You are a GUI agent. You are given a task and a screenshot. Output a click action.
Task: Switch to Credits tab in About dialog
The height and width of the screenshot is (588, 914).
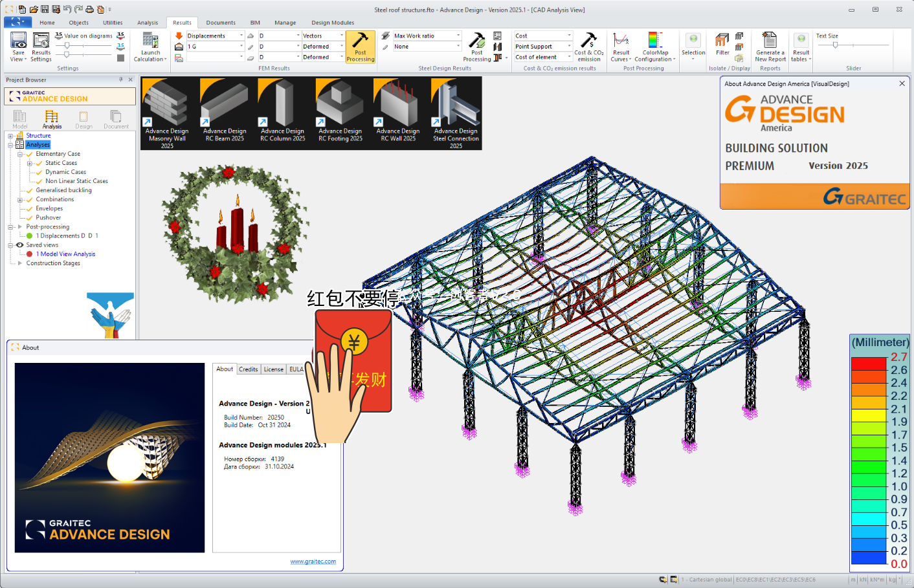[x=248, y=369]
